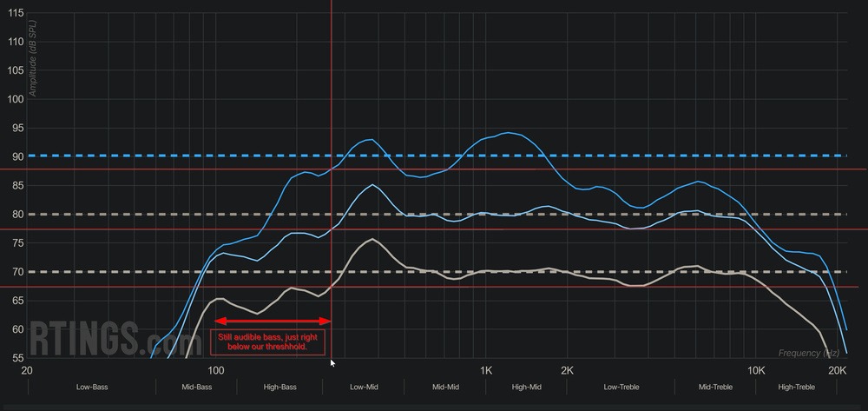The width and height of the screenshot is (868, 411).
Task: Click the Mid-Mid band label
Action: 445,387
